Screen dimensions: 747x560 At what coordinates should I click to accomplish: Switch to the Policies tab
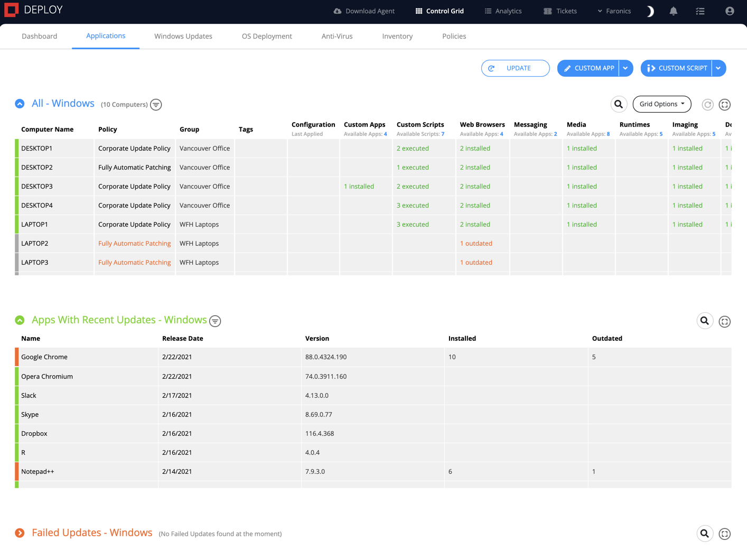[454, 36]
